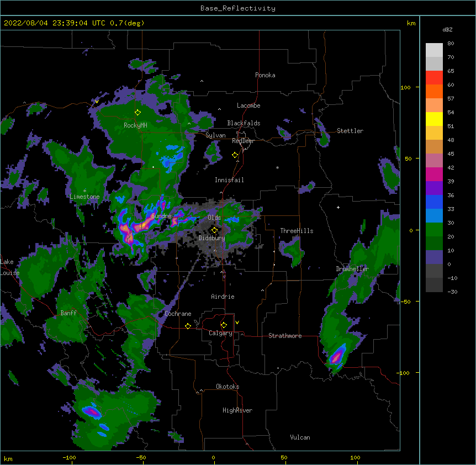The width and height of the screenshot is (476, 465).
Task: Click the Ponoka city label
Action: point(265,75)
